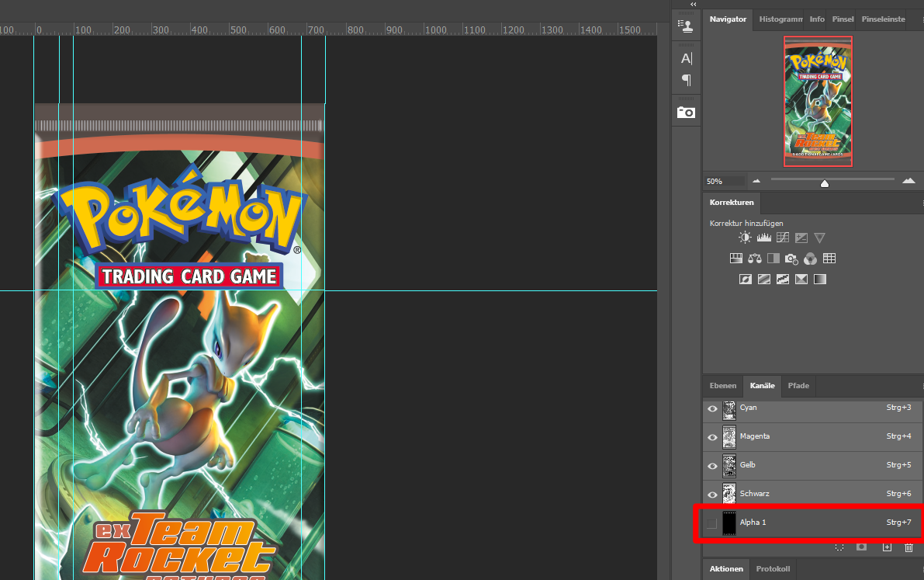This screenshot has width=924, height=580.
Task: Show the Alpha 1 channel
Action: point(712,523)
